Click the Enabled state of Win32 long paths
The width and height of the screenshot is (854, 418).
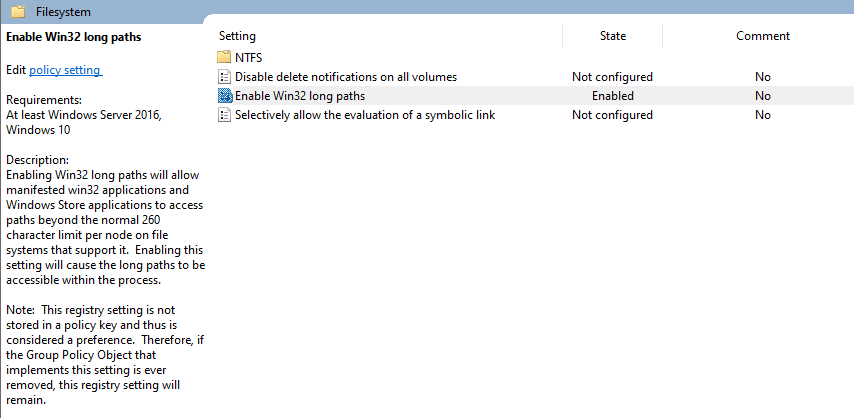coord(612,96)
